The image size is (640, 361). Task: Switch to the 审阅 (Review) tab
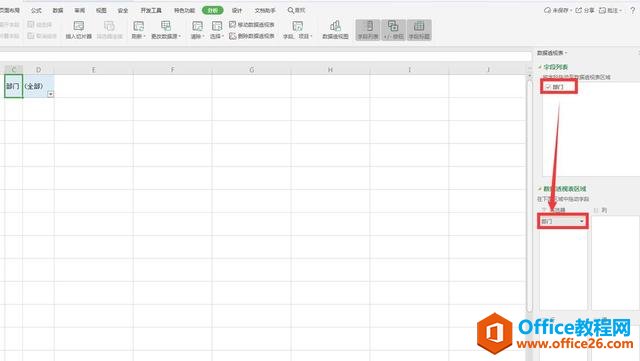[x=80, y=10]
